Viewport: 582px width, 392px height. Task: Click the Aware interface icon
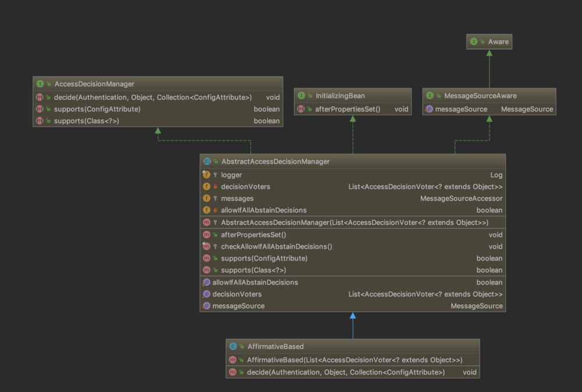[474, 41]
